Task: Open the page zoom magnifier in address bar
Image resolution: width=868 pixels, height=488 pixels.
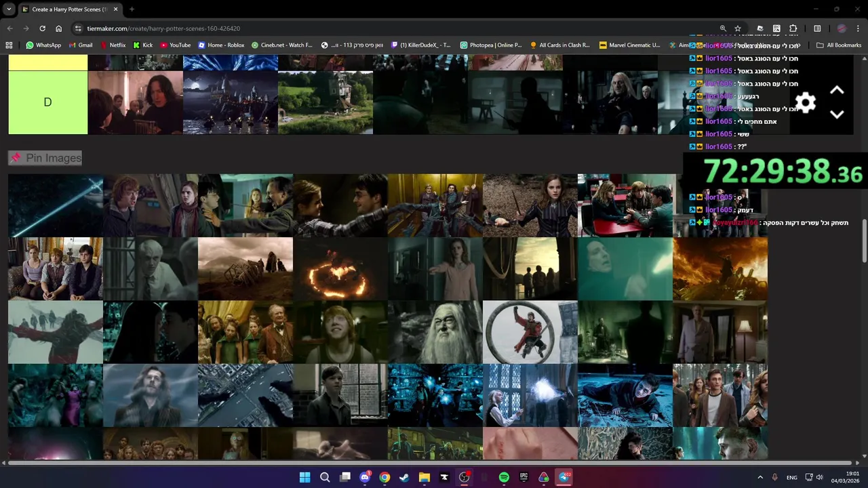Action: click(x=723, y=28)
